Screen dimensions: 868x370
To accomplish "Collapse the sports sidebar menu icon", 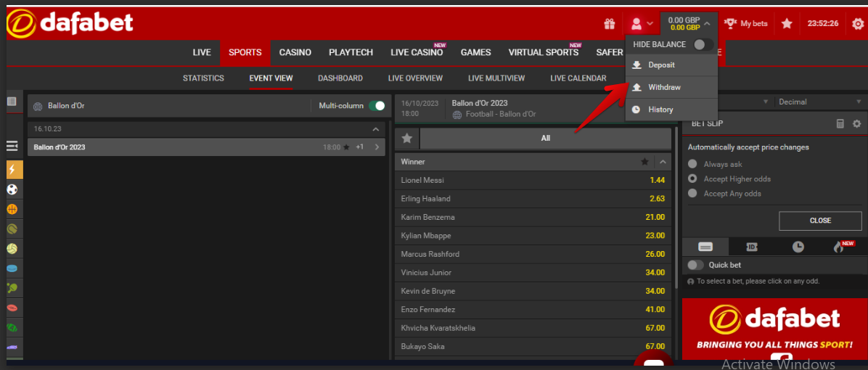I will (12, 146).
